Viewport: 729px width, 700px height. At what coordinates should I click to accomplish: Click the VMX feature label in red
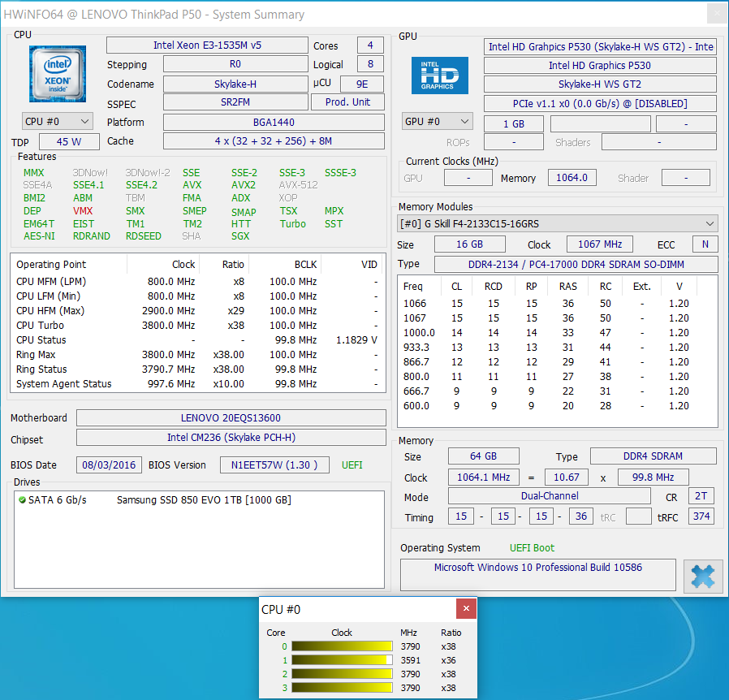83,210
